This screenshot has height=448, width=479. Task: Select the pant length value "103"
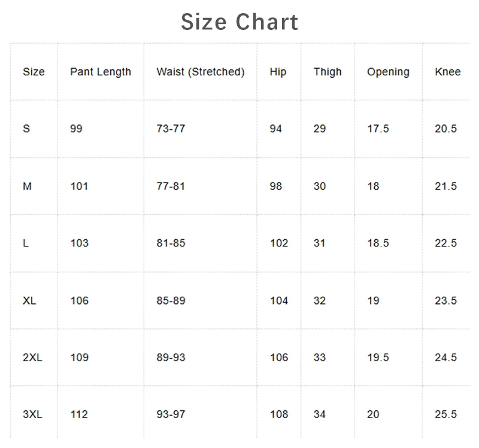pos(79,243)
